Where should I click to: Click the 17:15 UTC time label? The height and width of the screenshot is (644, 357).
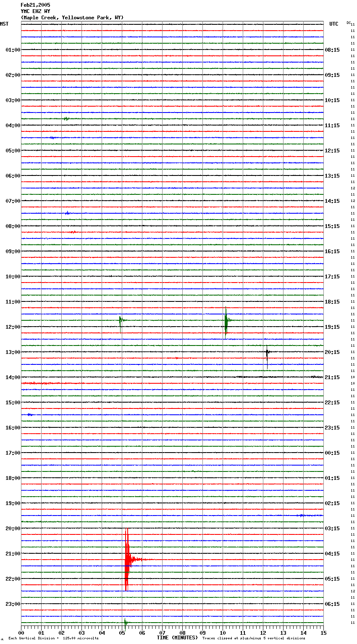[x=332, y=277]
